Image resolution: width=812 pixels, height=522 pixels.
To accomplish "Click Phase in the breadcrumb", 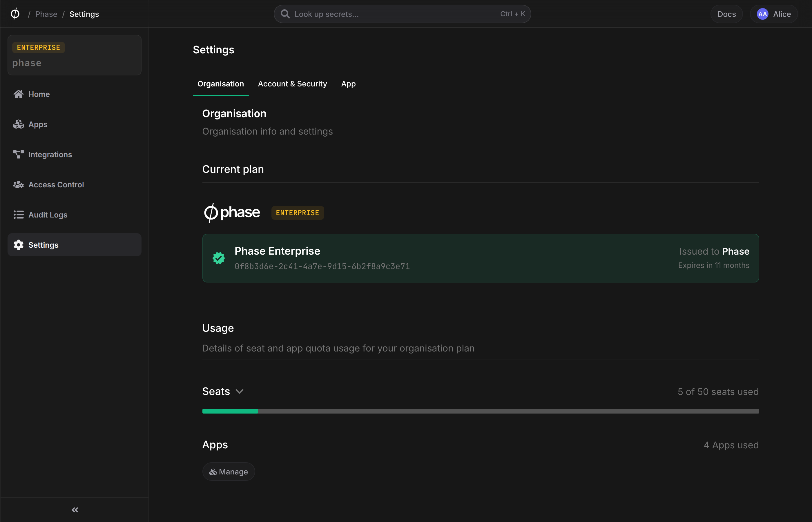I will [46, 14].
